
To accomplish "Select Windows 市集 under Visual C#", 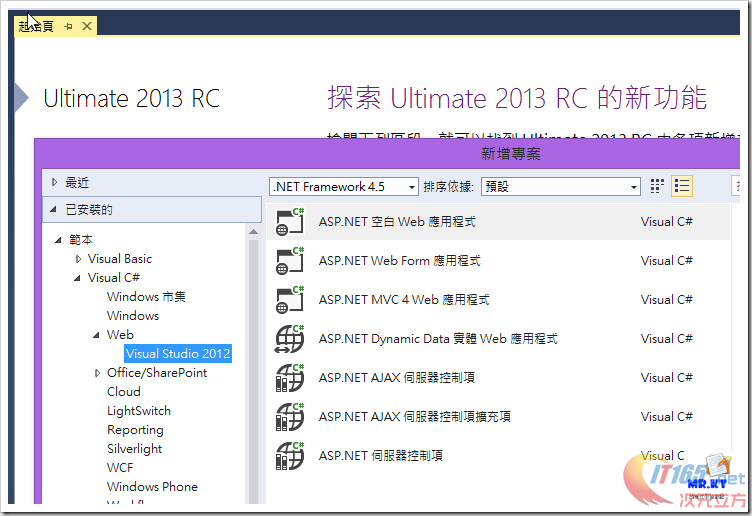I will [x=146, y=297].
